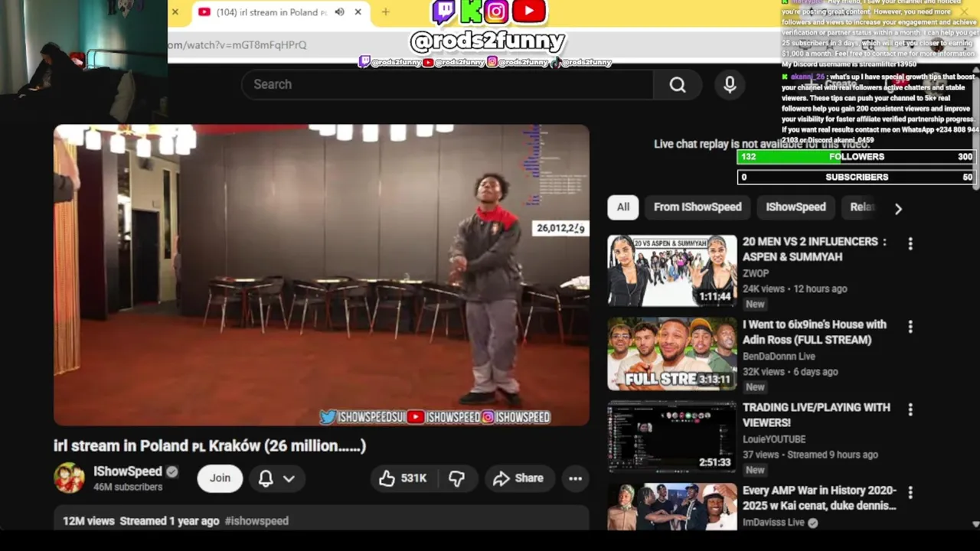Click the Twitch logo in overlay
980x551 pixels.
444,11
